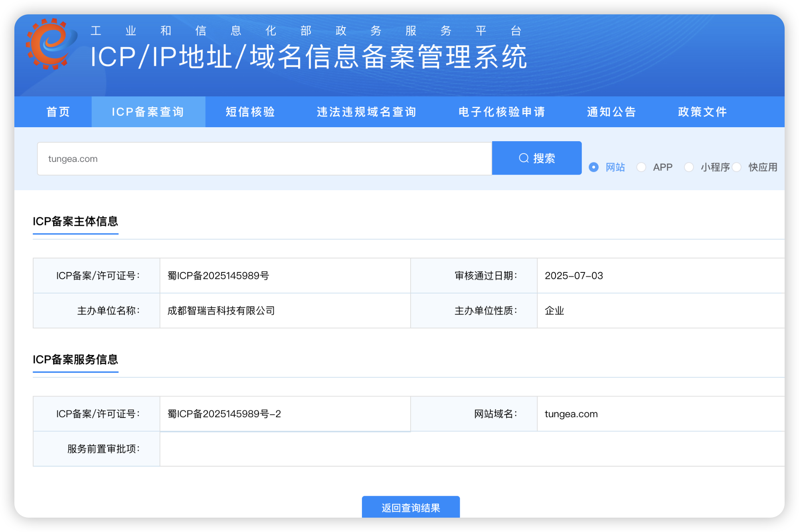The width and height of the screenshot is (799, 532).
Task: Go to 违法违规域名查询 tab
Action: pyautogui.click(x=366, y=112)
